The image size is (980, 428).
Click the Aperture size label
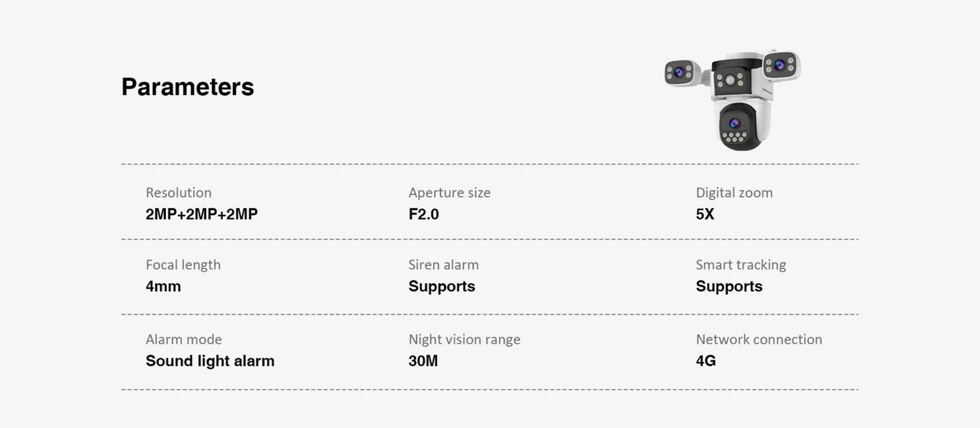[x=449, y=193]
